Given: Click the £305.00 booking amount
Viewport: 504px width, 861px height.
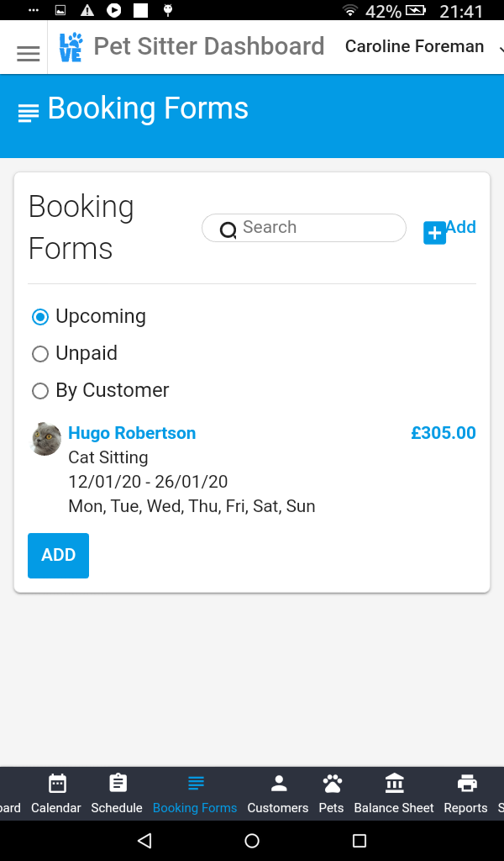Looking at the screenshot, I should tap(443, 433).
